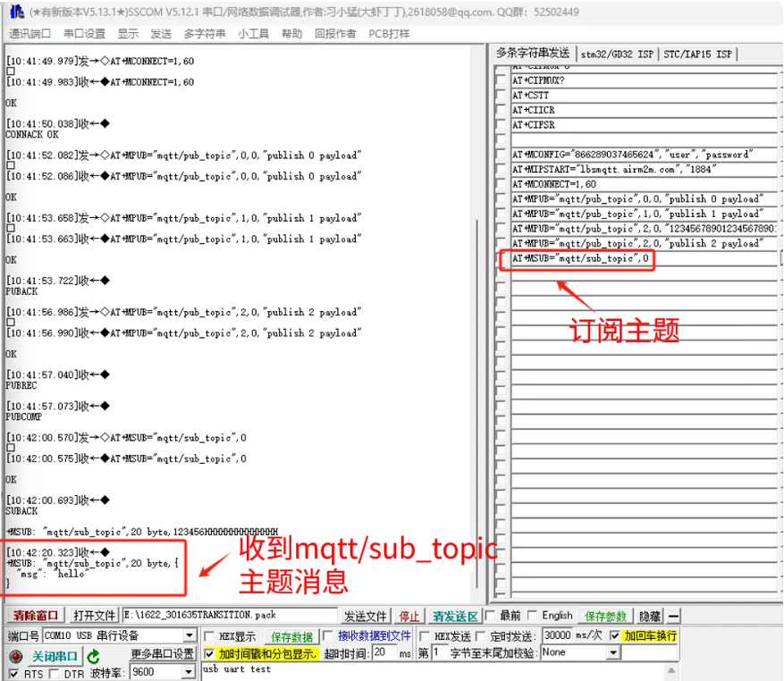The height and width of the screenshot is (681, 784).
Task: Click the AT+CIPMUX? command row
Action: tap(644, 80)
